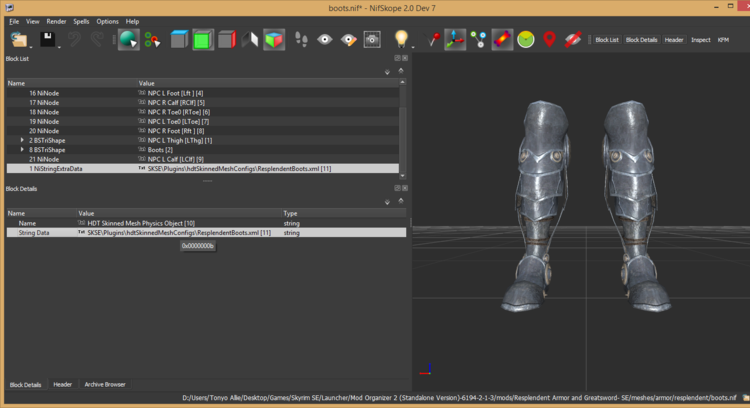Screen dimensions: 750x408
Task: Click the Inspect toolbar button
Action: (x=701, y=40)
